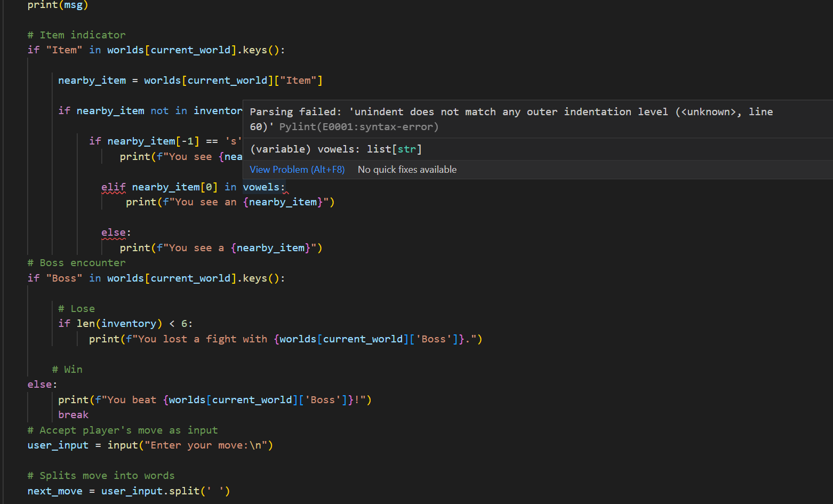Click the '# Boss encounter' comment
This screenshot has width=833, height=504.
tap(77, 263)
